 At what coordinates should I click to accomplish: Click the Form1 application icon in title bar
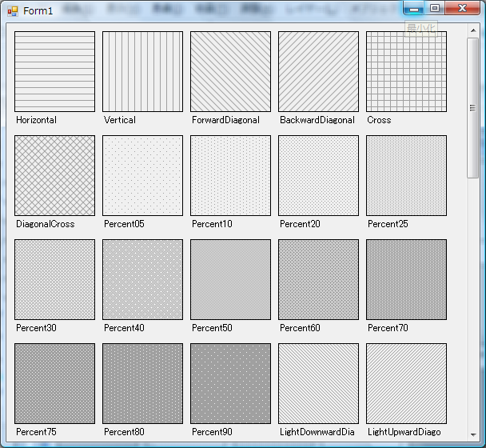(12, 10)
